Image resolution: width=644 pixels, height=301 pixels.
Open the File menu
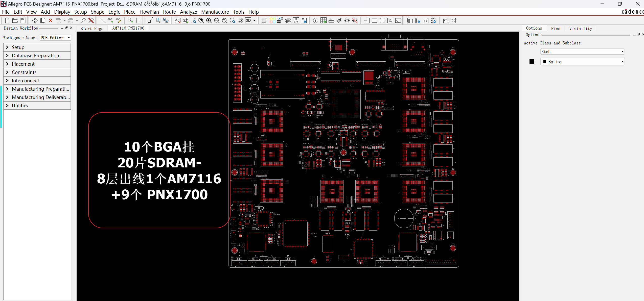[x=6, y=12]
